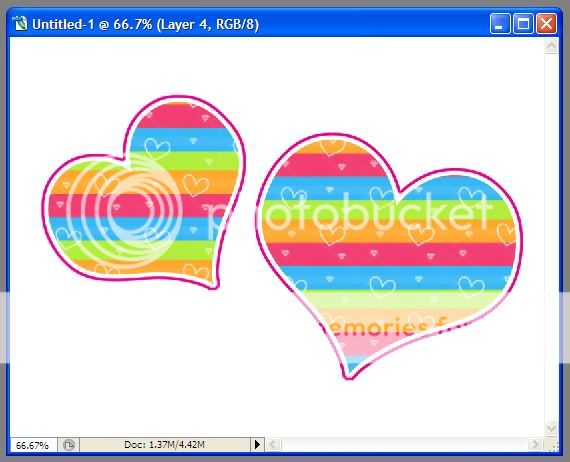The height and width of the screenshot is (462, 570).
Task: Click the horizontal scrollbar right arrow
Action: pos(535,444)
